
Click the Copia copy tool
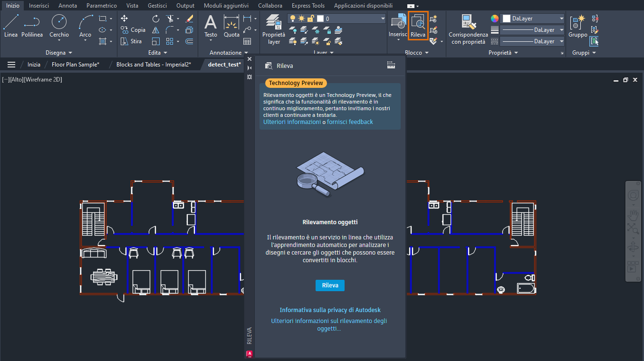point(133,30)
